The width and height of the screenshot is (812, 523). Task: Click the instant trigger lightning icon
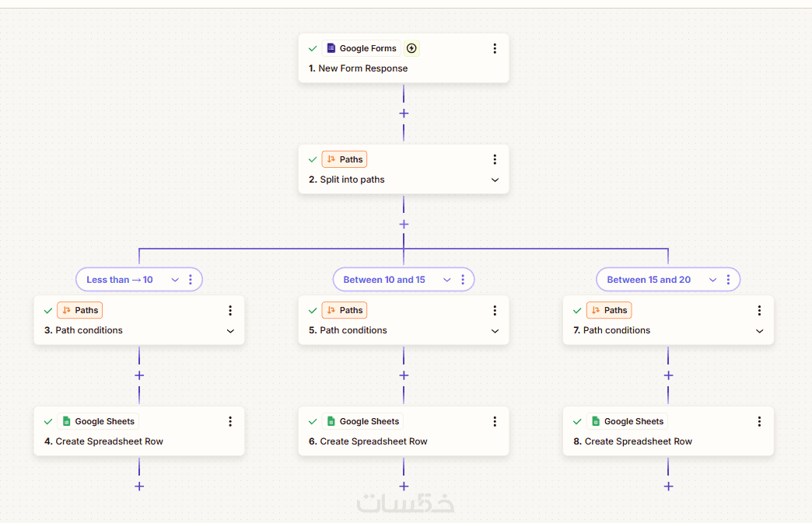[x=411, y=48]
